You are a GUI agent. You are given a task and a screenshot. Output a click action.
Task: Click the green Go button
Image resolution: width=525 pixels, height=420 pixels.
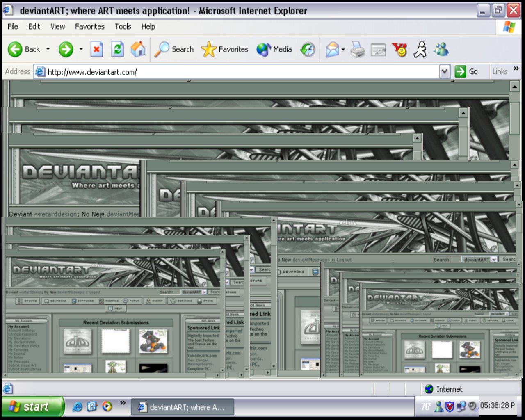(467, 72)
